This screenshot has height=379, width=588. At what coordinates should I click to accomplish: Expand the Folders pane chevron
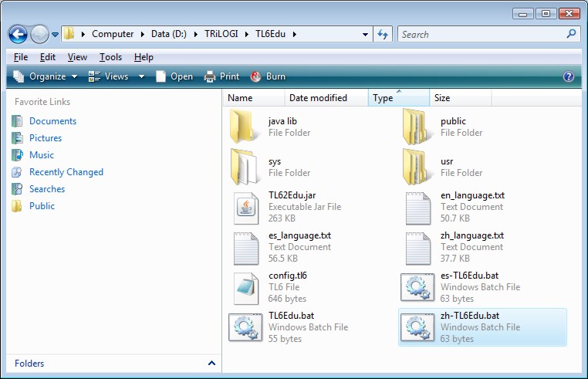click(x=211, y=363)
